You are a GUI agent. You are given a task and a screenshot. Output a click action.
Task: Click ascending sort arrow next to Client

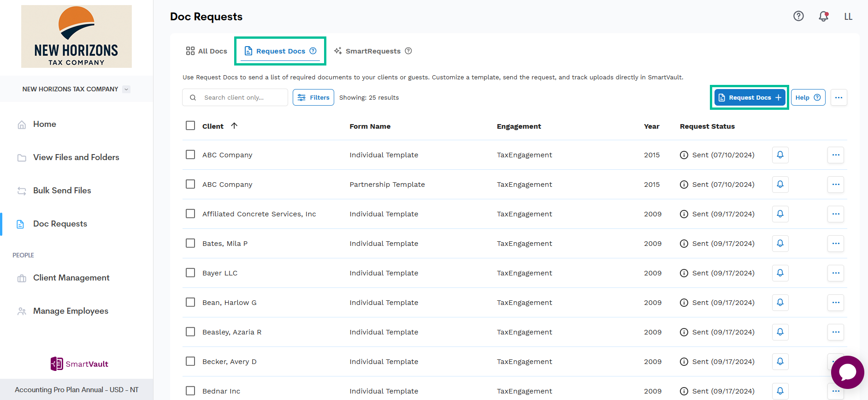234,126
